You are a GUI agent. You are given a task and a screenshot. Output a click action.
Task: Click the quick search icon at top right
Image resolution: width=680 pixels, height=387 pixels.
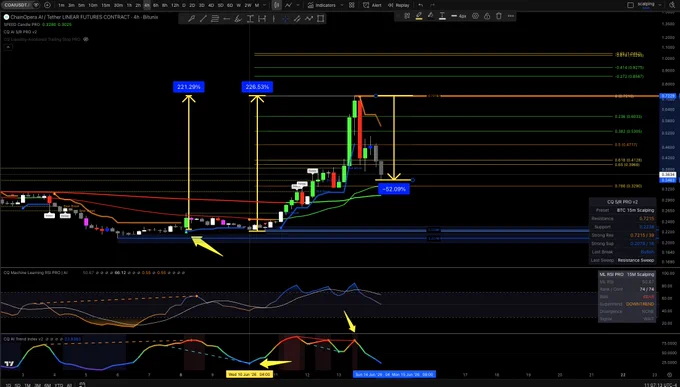673,5
